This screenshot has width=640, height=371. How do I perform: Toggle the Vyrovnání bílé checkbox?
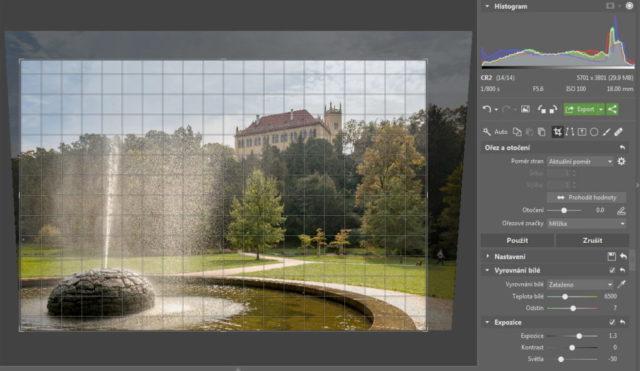611,270
